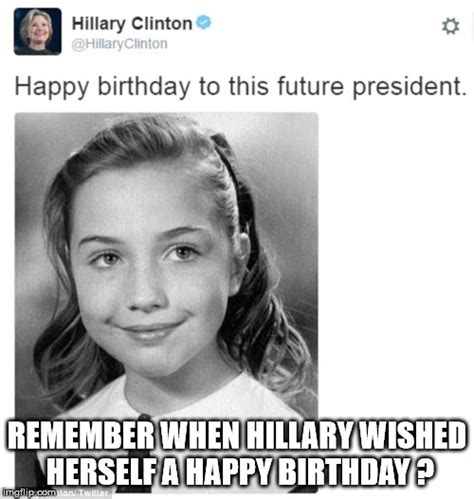
Task: Select the tweet text about future president
Action: click(x=240, y=87)
